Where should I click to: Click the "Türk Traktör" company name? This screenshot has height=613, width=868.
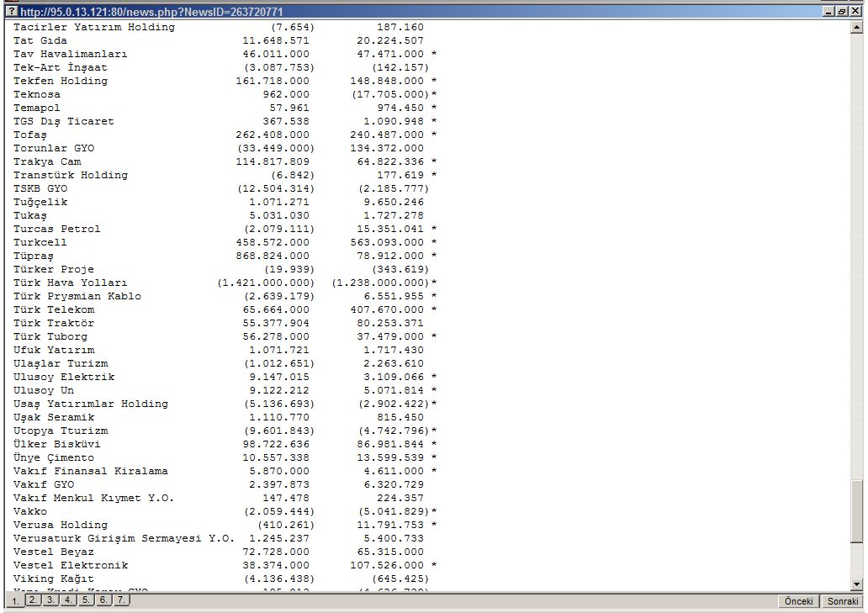pos(54,323)
